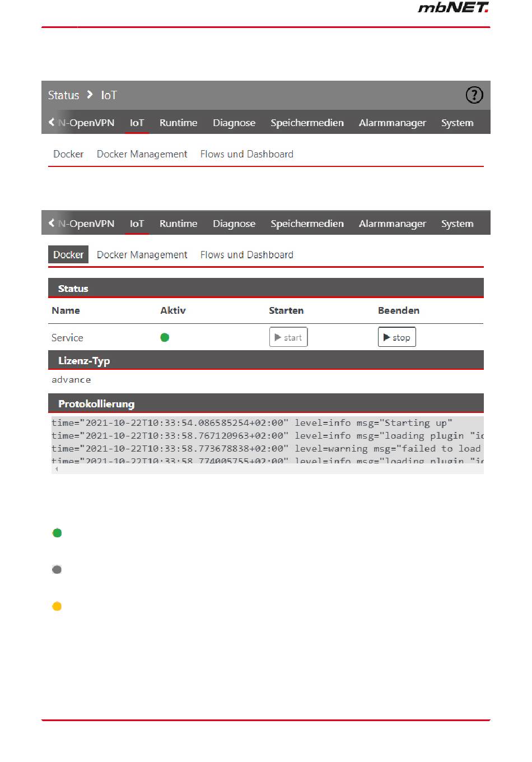Image resolution: width=532 pixels, height=762 pixels.
Task: Click the breadcrumb arrow after Status
Action: click(90, 95)
